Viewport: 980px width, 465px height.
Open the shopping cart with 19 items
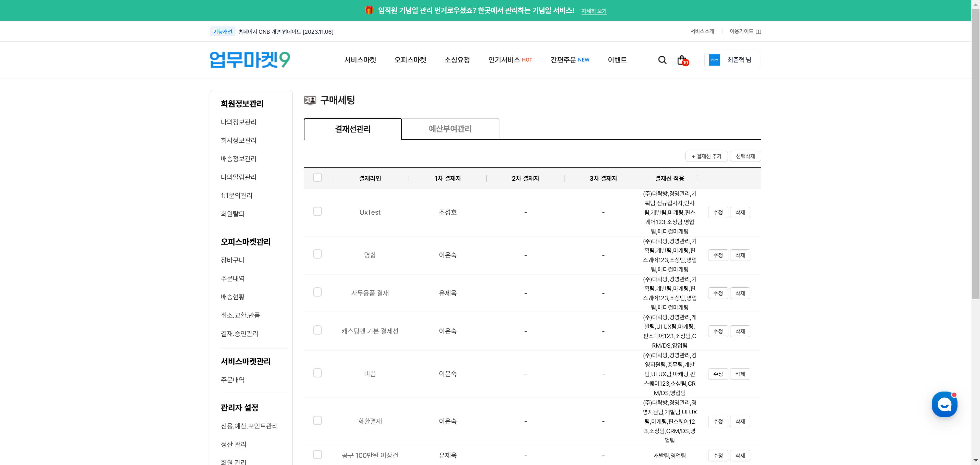coord(682,60)
